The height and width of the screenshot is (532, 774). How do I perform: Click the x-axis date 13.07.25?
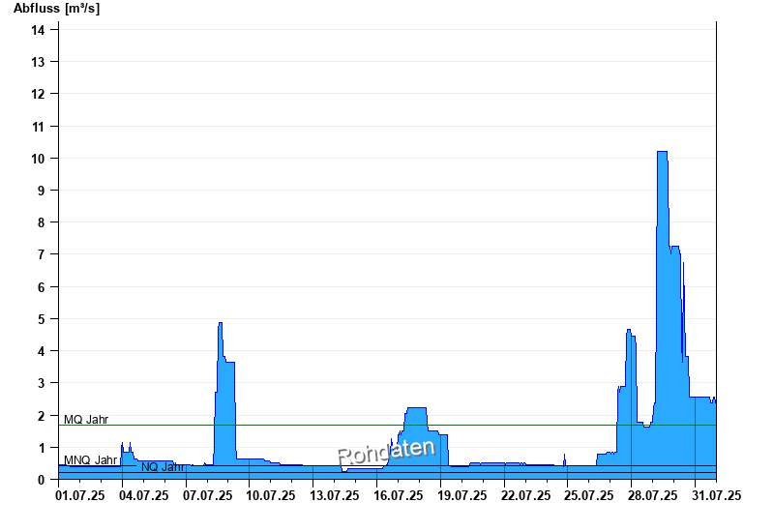pos(334,495)
